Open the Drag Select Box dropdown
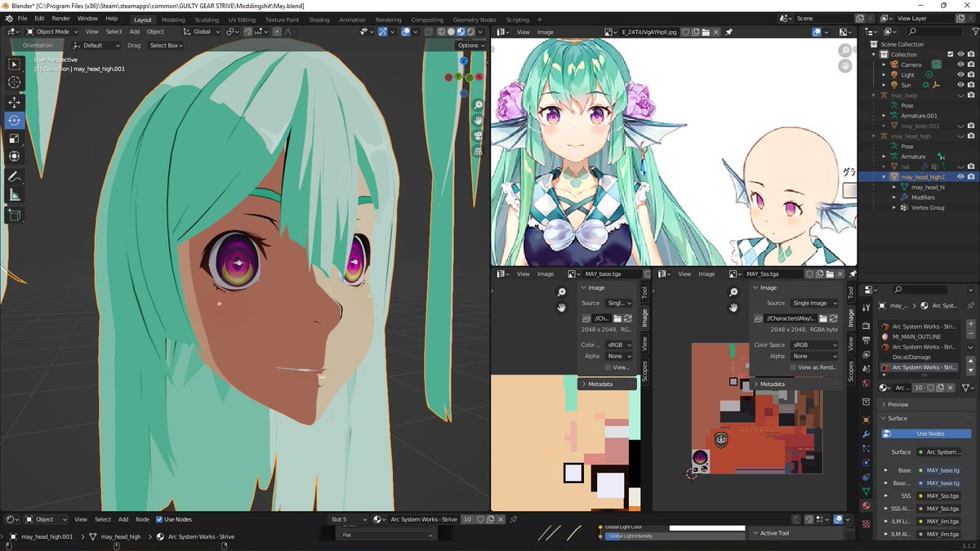The height and width of the screenshot is (551, 980). 167,46
